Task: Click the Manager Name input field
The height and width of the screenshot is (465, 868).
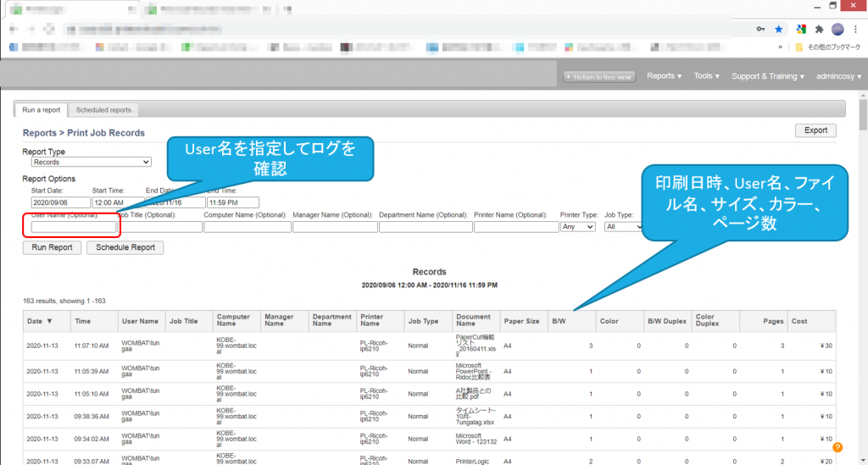Action: [335, 227]
